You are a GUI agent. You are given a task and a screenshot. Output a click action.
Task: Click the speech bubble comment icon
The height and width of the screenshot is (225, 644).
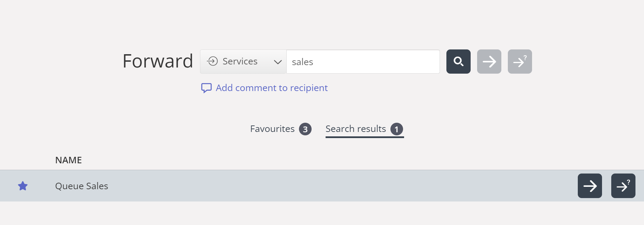(206, 88)
